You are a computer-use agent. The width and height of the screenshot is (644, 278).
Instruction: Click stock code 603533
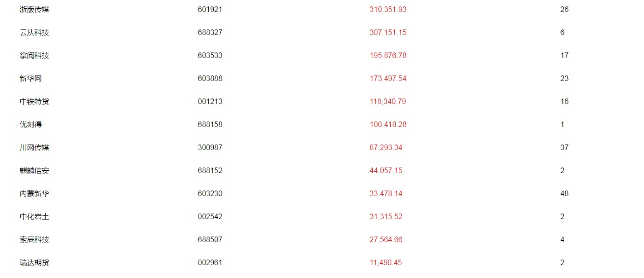pos(210,56)
